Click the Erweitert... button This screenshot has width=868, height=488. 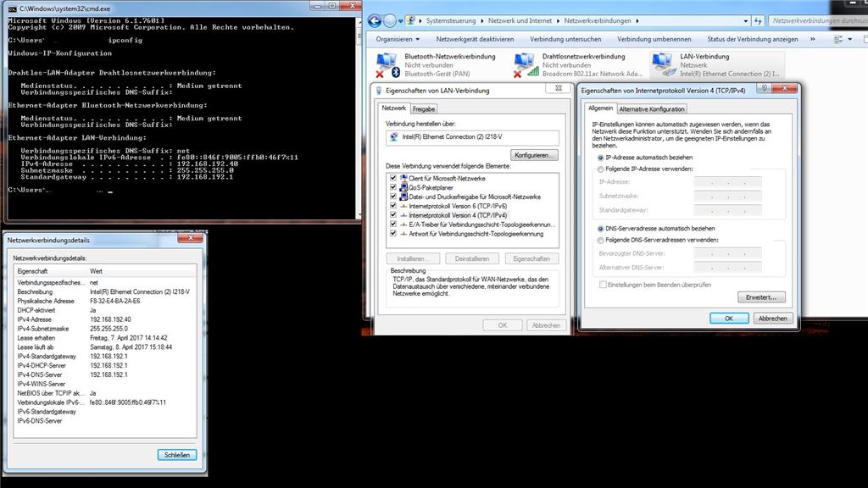click(x=761, y=297)
